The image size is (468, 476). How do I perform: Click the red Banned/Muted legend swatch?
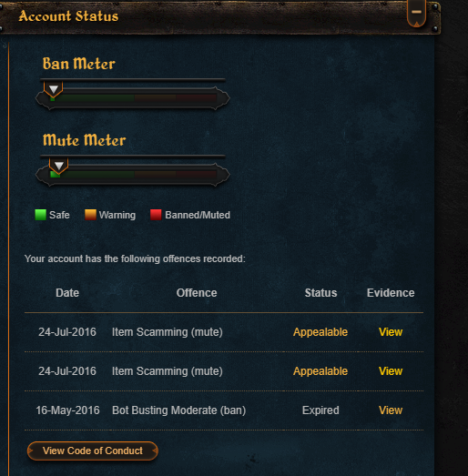[x=156, y=215]
